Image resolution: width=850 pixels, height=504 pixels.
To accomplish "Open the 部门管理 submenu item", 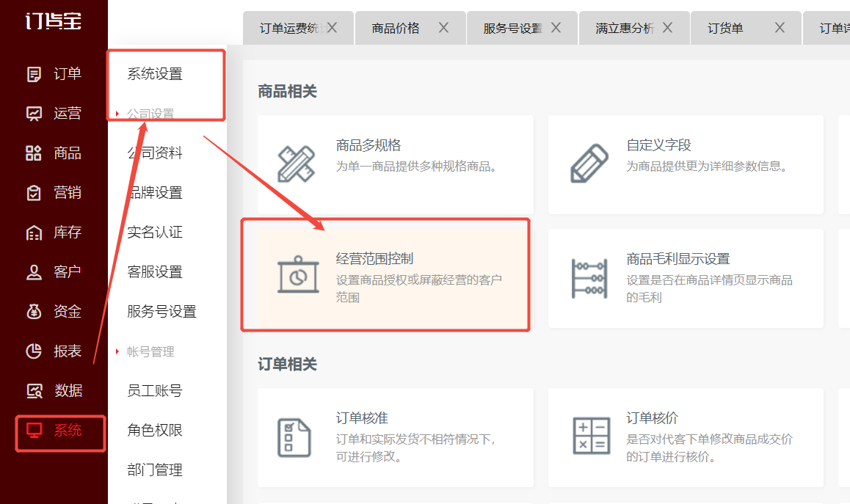I will (x=155, y=470).
